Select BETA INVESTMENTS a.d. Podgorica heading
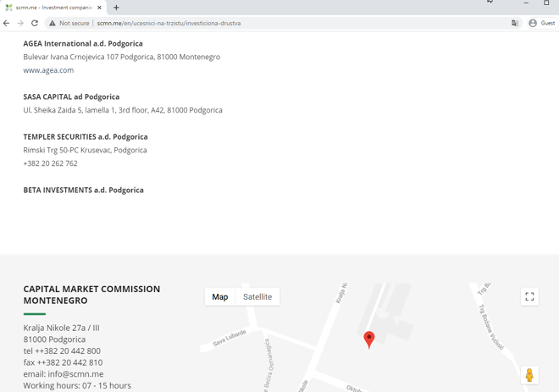 coord(83,190)
